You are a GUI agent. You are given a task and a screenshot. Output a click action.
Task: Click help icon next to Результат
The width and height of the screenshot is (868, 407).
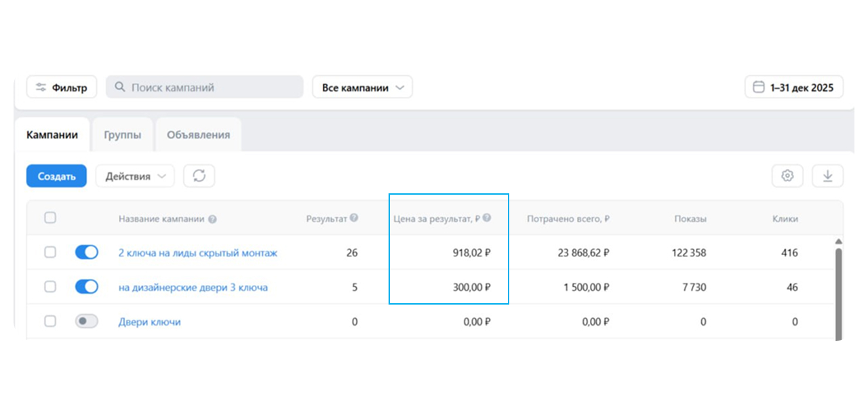354,218
